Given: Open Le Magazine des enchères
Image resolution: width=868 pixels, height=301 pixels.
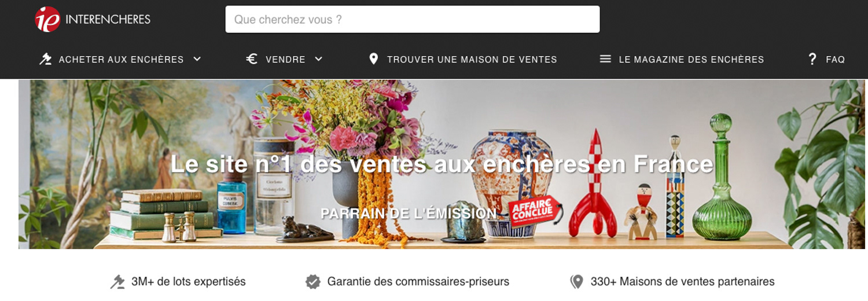Looking at the screenshot, I should tap(682, 59).
